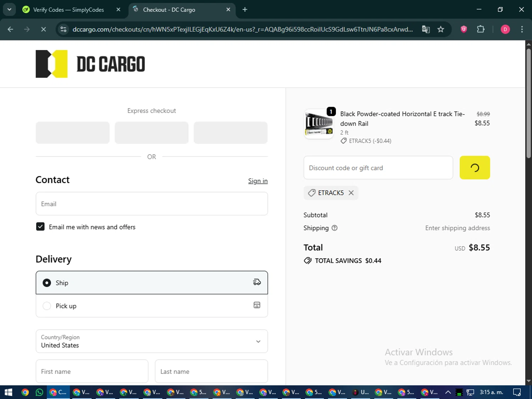Open Chrome three-dot menu

tap(522, 29)
